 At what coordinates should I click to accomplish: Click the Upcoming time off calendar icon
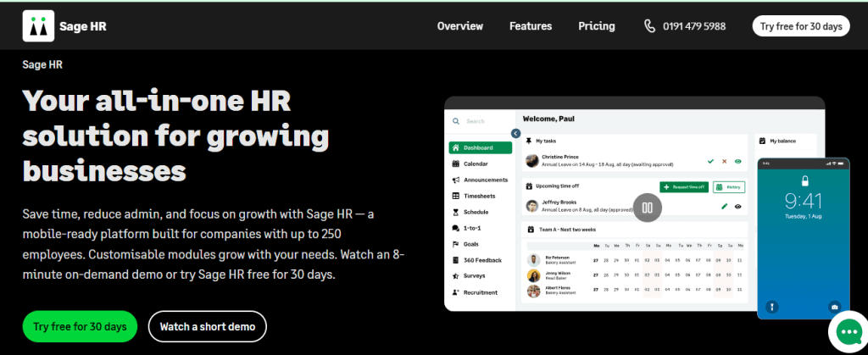[x=529, y=186]
